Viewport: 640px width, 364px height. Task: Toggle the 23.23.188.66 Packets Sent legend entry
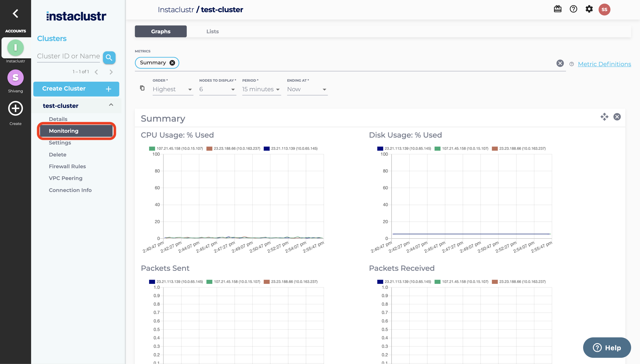point(291,282)
